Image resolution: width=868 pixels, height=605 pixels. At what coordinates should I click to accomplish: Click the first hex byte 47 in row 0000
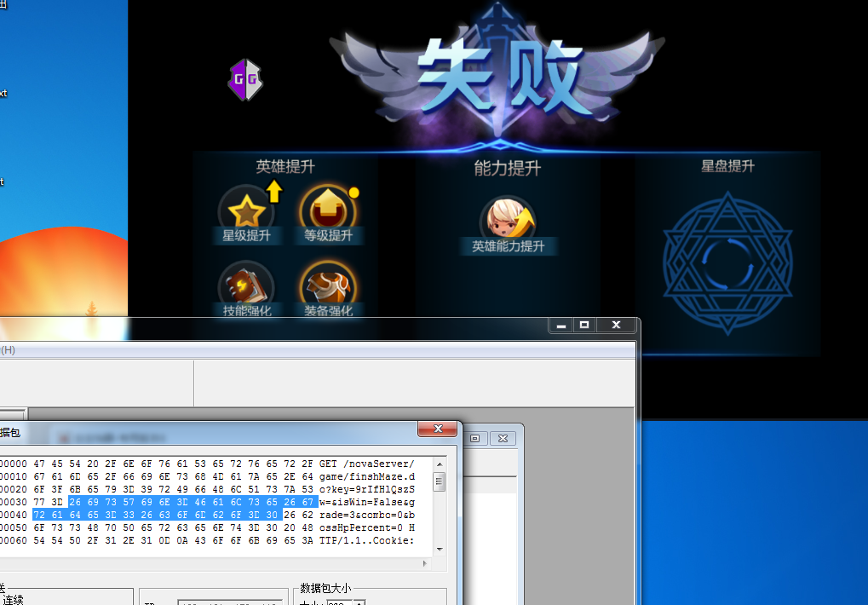click(x=39, y=464)
